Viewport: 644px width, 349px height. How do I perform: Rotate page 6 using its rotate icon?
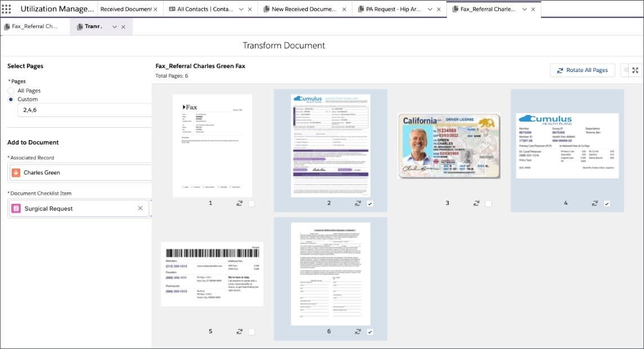coord(357,332)
